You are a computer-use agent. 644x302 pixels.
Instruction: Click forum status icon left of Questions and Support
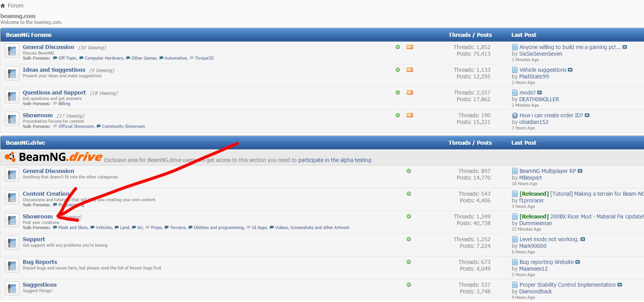[12, 96]
